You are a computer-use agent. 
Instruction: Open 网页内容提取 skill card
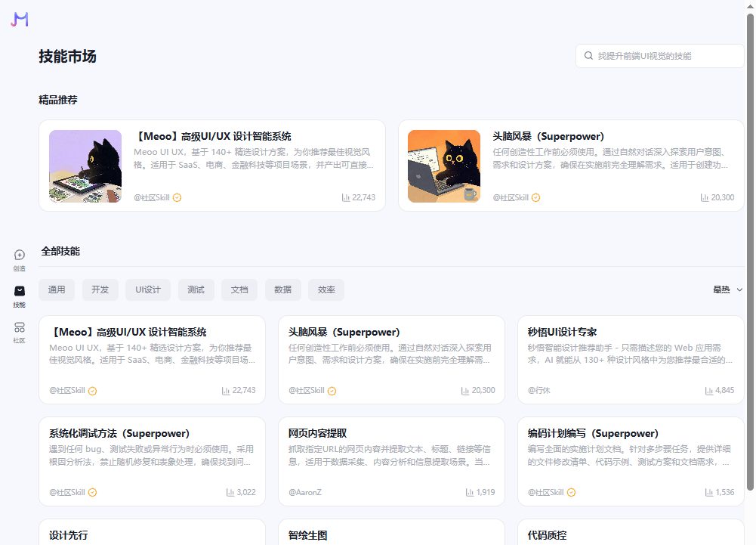(x=391, y=462)
